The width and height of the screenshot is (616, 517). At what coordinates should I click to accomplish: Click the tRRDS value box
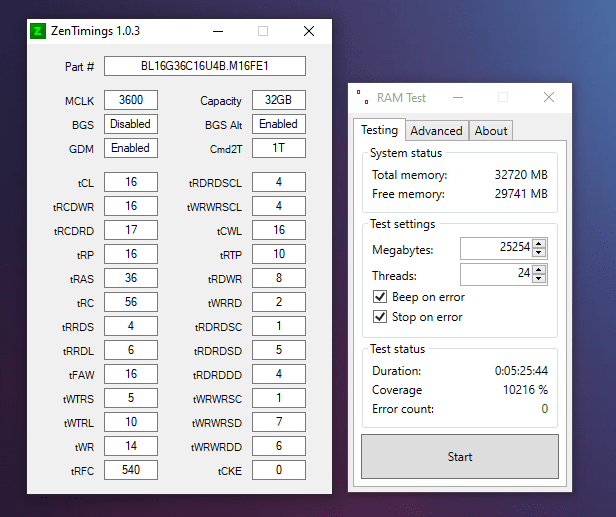131,326
